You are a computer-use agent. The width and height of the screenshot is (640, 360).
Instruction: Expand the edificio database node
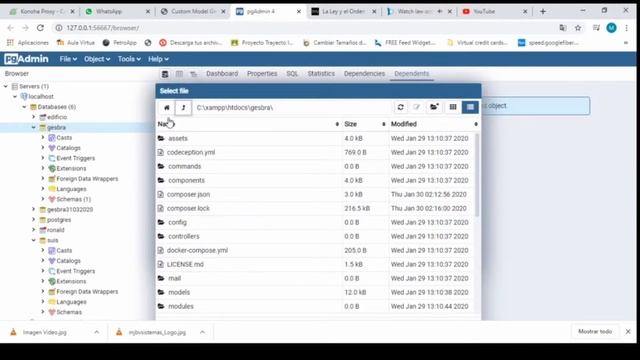pyautogui.click(x=33, y=117)
